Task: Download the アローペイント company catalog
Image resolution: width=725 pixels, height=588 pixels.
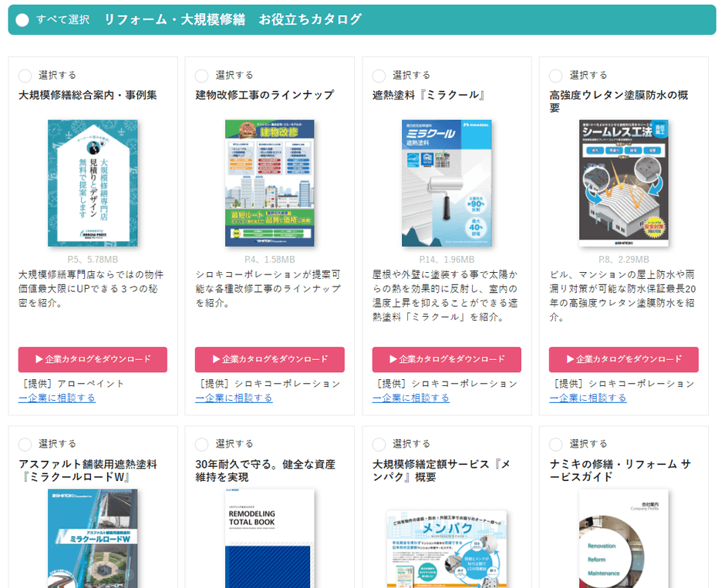Action: 93,359
